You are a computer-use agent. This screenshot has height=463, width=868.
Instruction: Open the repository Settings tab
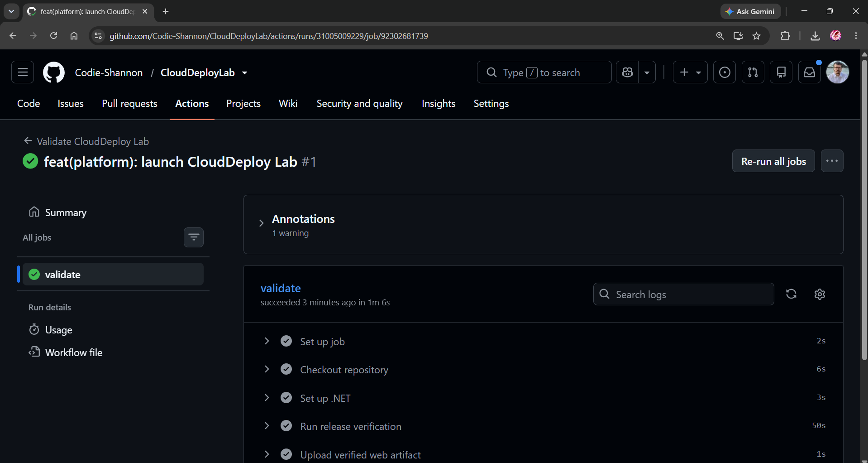[x=491, y=103]
